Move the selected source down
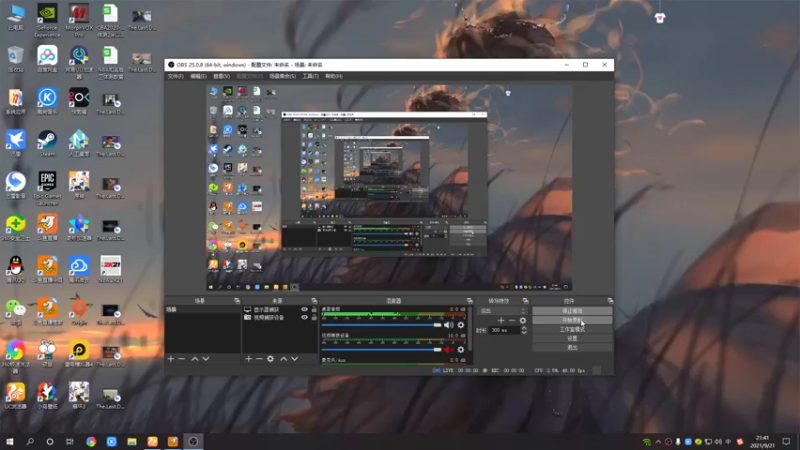800x450 pixels. coord(295,359)
